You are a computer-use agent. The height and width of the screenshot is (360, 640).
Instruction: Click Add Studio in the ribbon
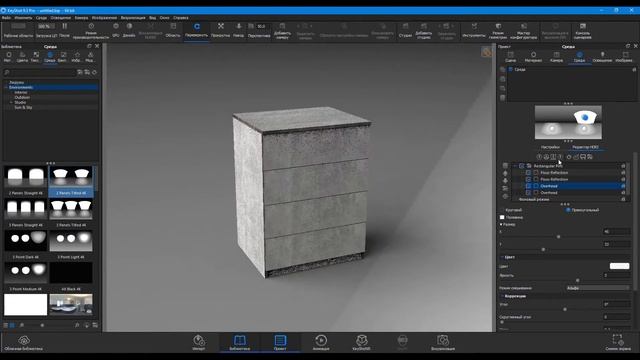click(x=424, y=30)
